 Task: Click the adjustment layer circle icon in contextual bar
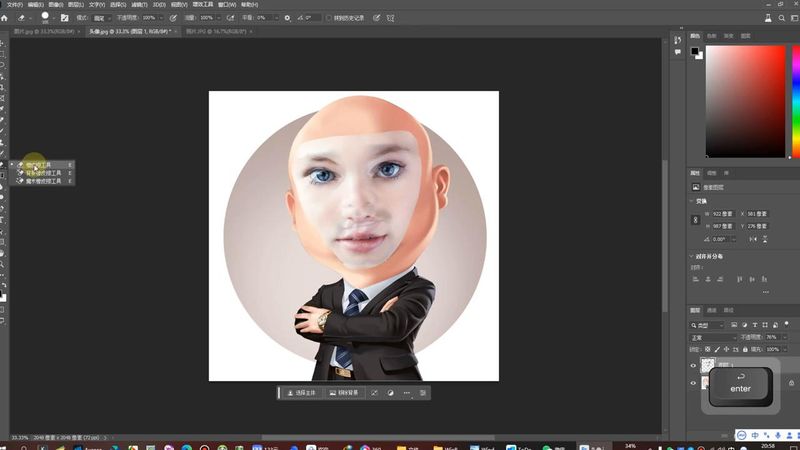point(390,393)
